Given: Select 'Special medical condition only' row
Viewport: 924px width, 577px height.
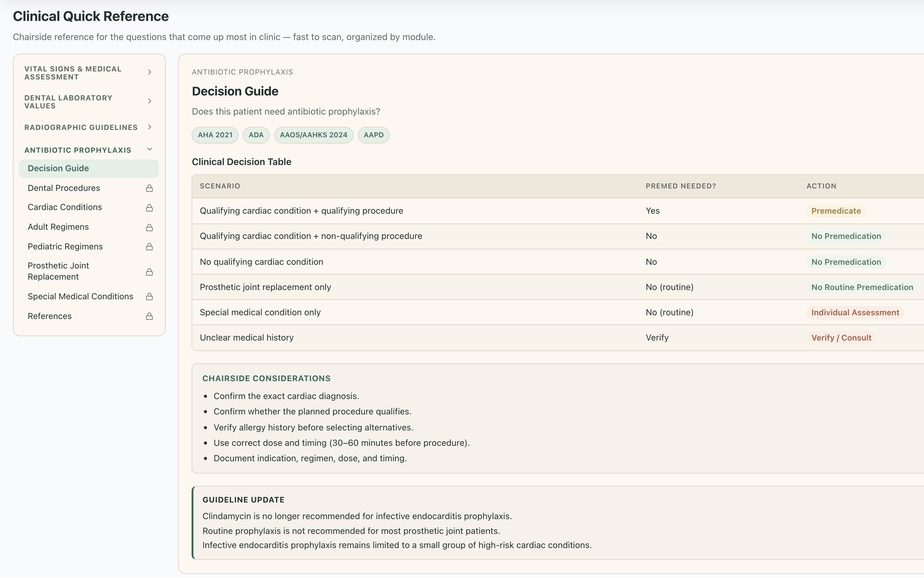Looking at the screenshot, I should point(558,312).
